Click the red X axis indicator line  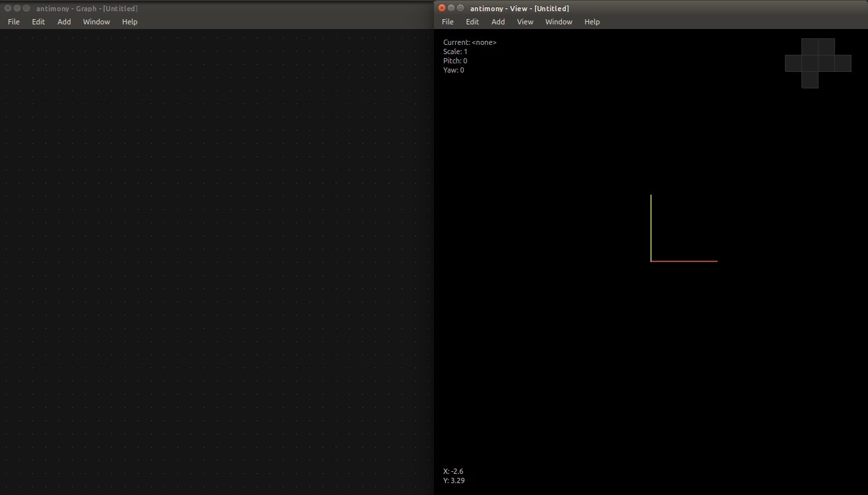pos(683,261)
